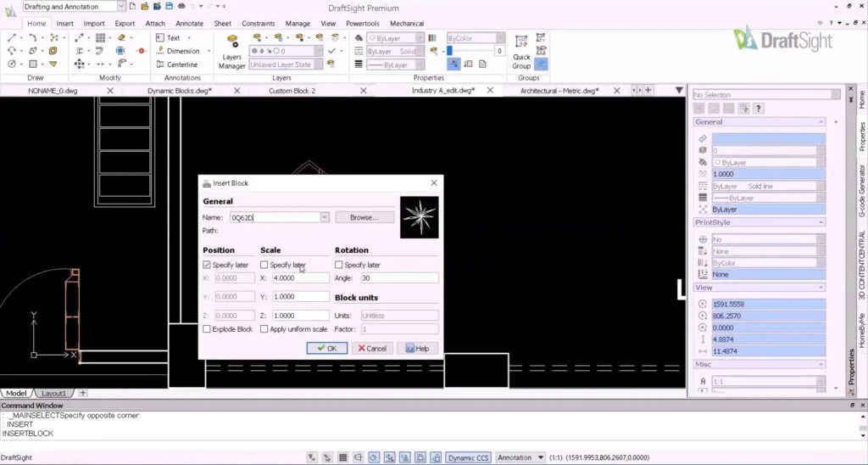
Task: Click the Rotation Angle input field
Action: tap(399, 278)
